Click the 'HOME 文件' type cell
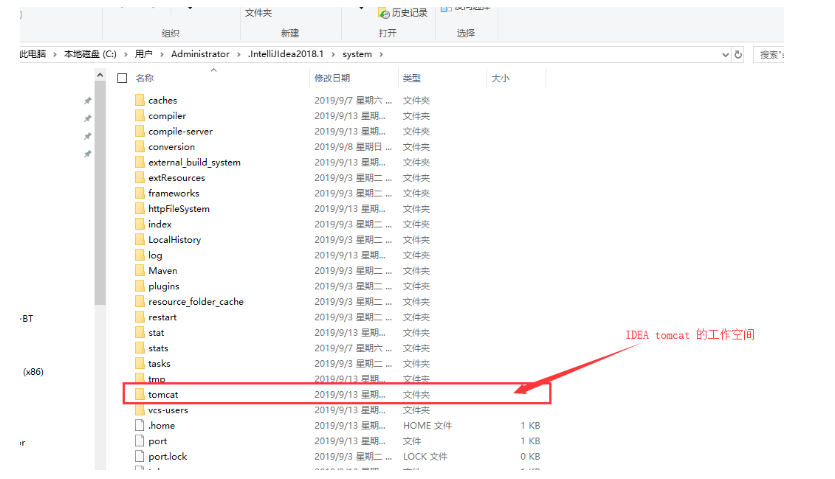835x479 pixels. 428,425
